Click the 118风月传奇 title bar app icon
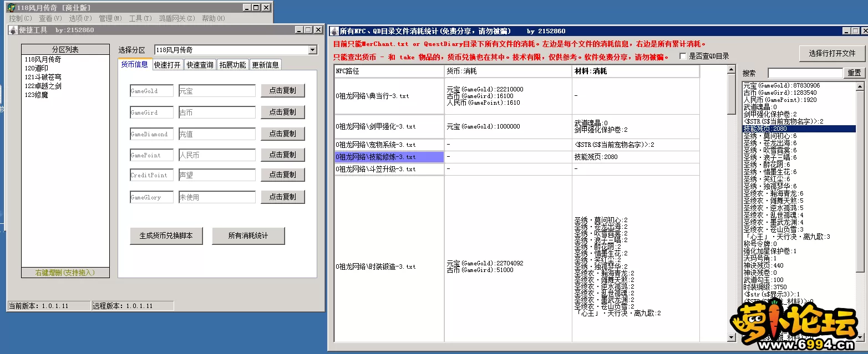 tap(11, 7)
